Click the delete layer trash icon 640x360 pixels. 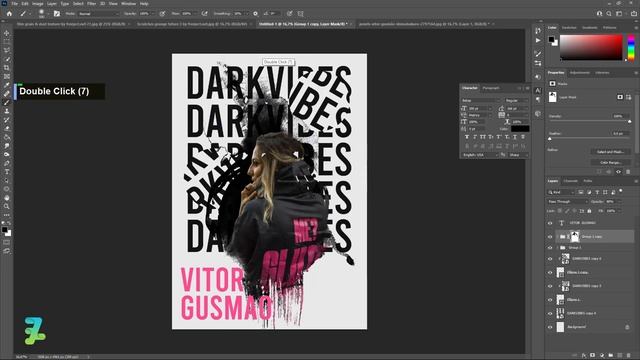[629, 356]
